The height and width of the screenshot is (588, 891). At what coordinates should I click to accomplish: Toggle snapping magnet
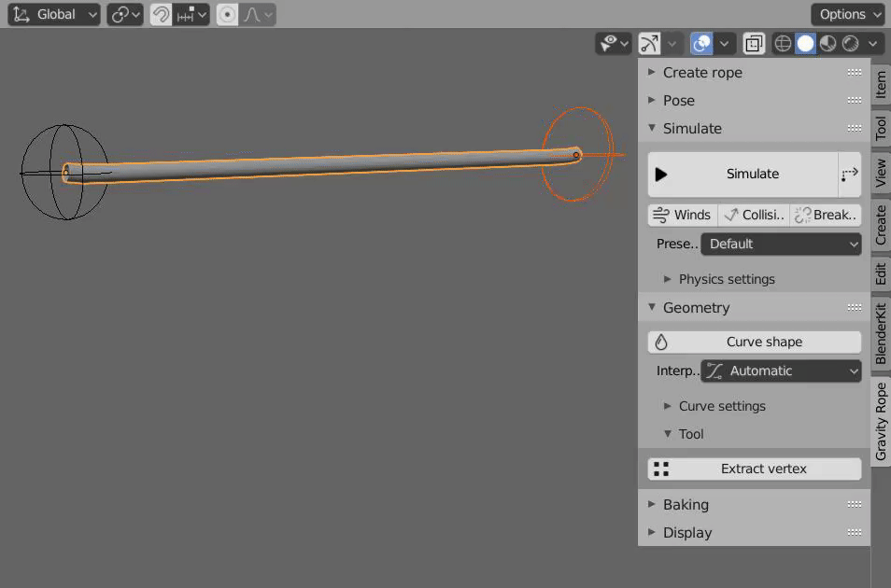162,15
